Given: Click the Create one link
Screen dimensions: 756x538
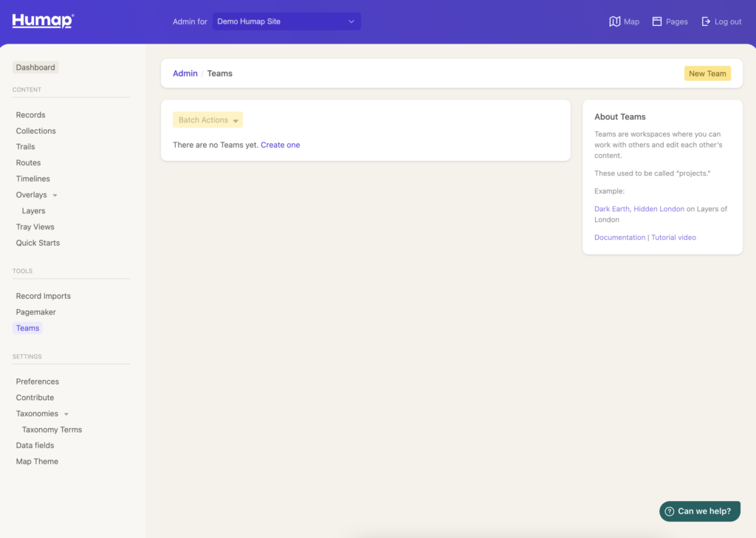Looking at the screenshot, I should [x=280, y=145].
